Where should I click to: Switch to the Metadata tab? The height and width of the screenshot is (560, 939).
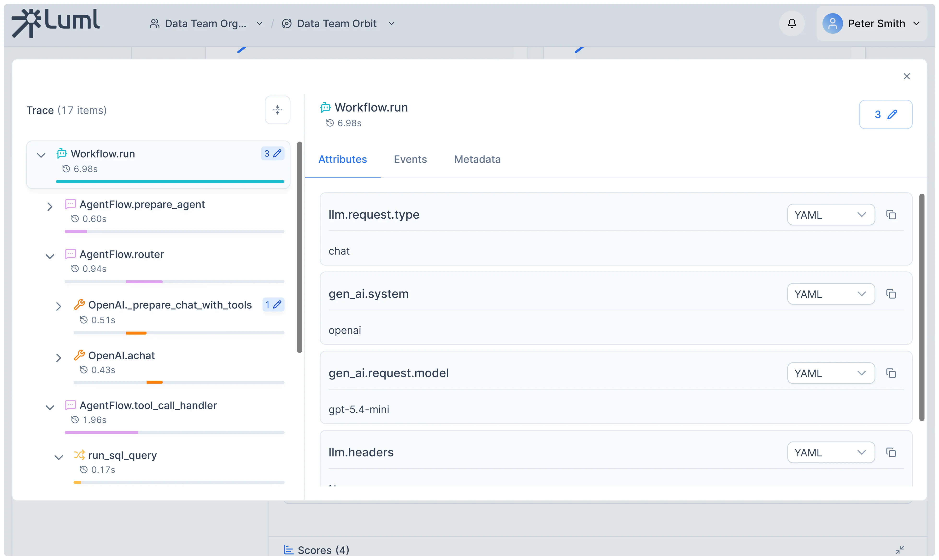coord(477,159)
